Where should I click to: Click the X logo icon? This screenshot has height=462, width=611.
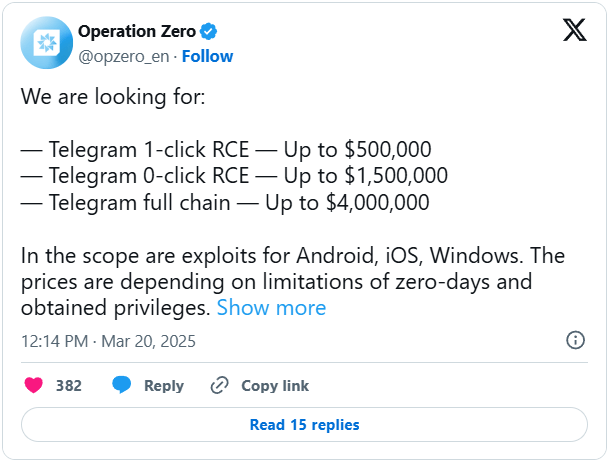click(x=575, y=30)
